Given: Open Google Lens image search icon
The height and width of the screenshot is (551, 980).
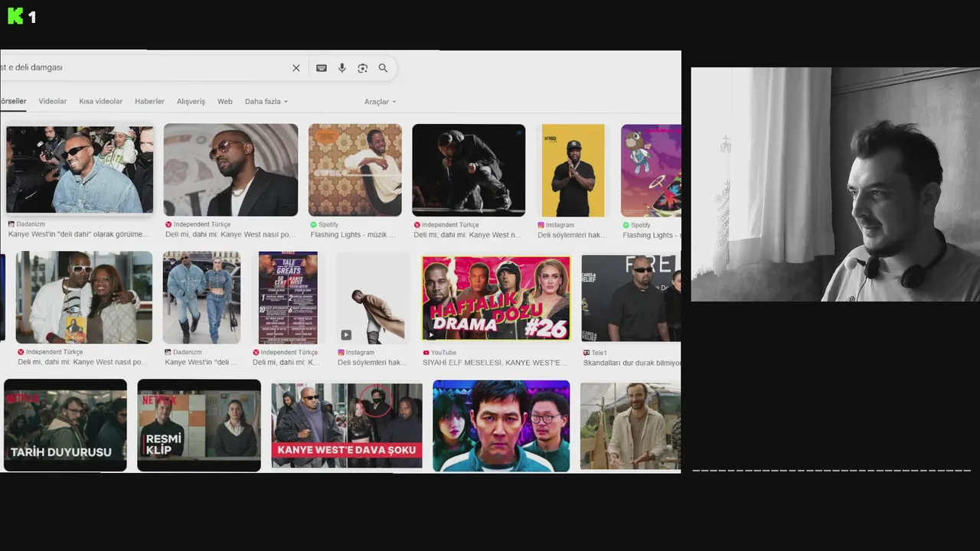Looking at the screenshot, I should click(x=363, y=68).
